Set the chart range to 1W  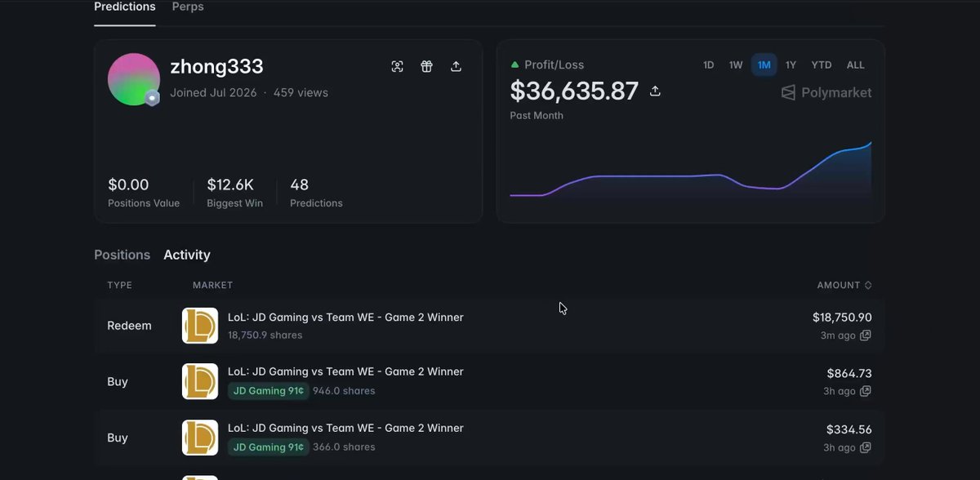(x=736, y=65)
